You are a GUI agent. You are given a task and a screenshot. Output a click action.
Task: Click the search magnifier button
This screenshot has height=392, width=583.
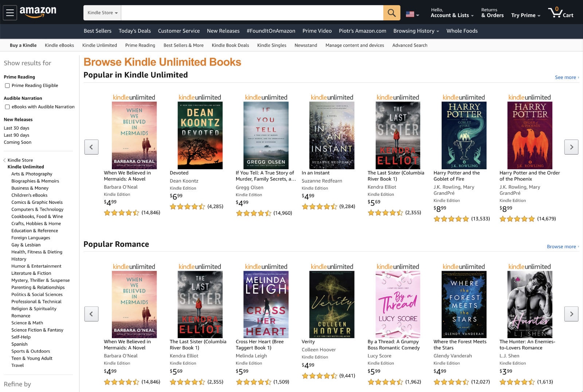pos(391,13)
